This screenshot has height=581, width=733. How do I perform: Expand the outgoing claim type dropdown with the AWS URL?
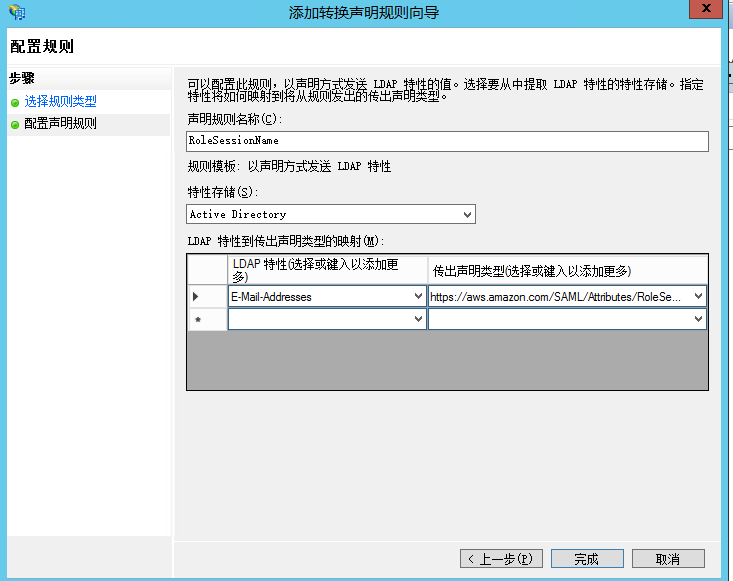point(698,296)
